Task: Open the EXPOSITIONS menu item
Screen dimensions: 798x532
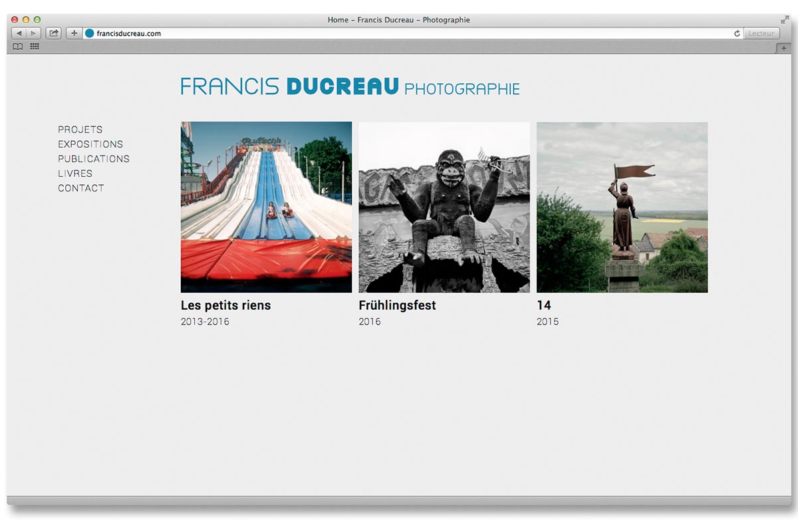Action: click(x=90, y=144)
